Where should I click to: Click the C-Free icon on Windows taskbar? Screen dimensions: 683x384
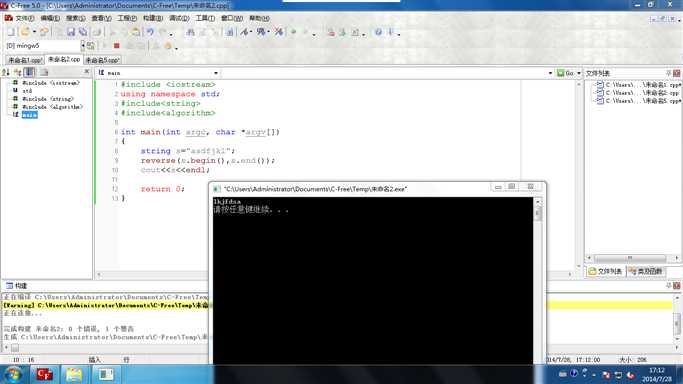tap(44, 374)
